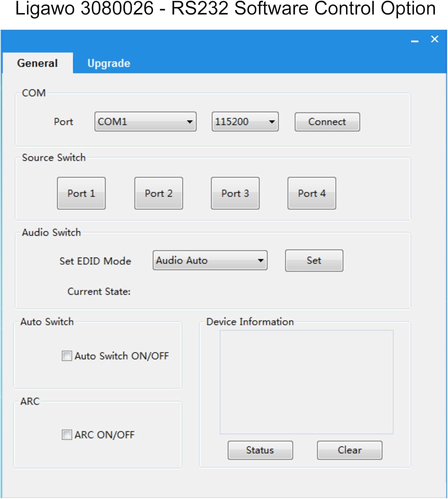
Task: Switch source to Port 3
Action: click(235, 193)
